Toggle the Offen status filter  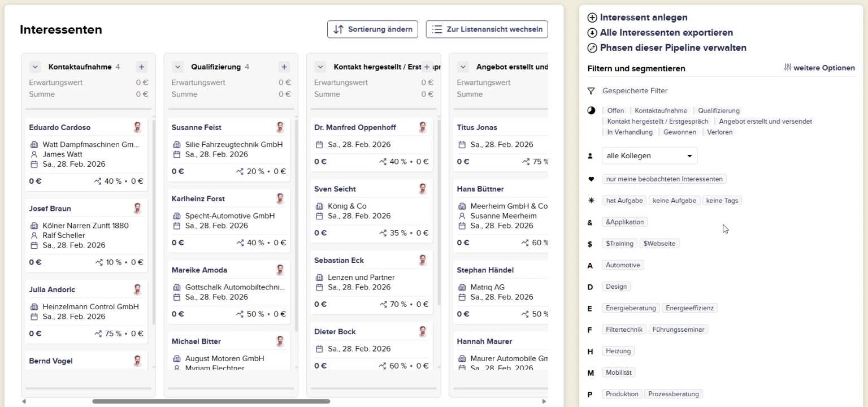point(615,111)
